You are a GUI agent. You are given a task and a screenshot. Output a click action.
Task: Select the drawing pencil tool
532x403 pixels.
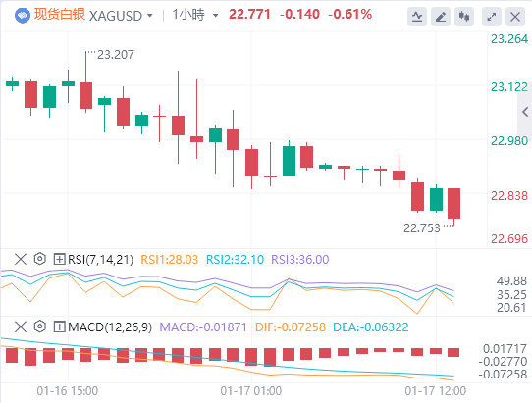pos(441,17)
